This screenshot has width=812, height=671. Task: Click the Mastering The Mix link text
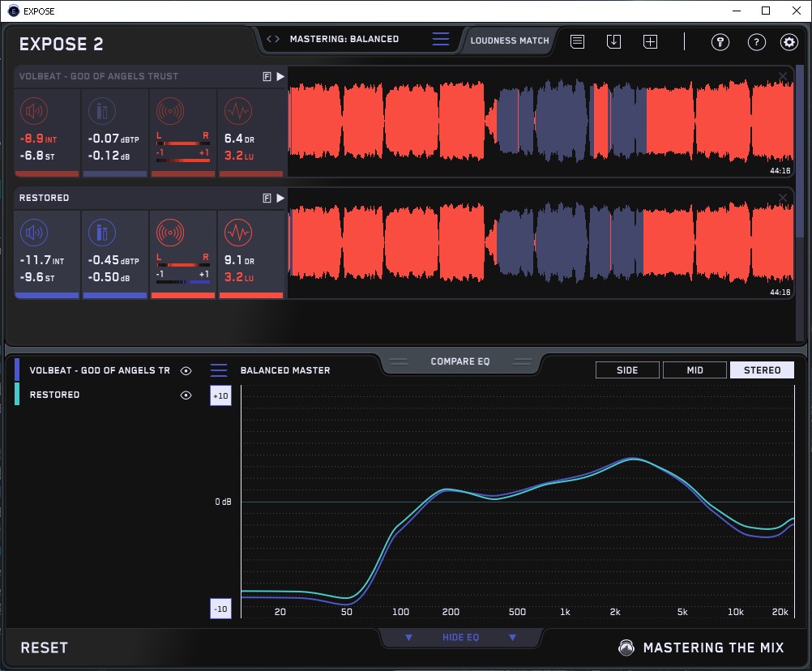click(x=714, y=647)
